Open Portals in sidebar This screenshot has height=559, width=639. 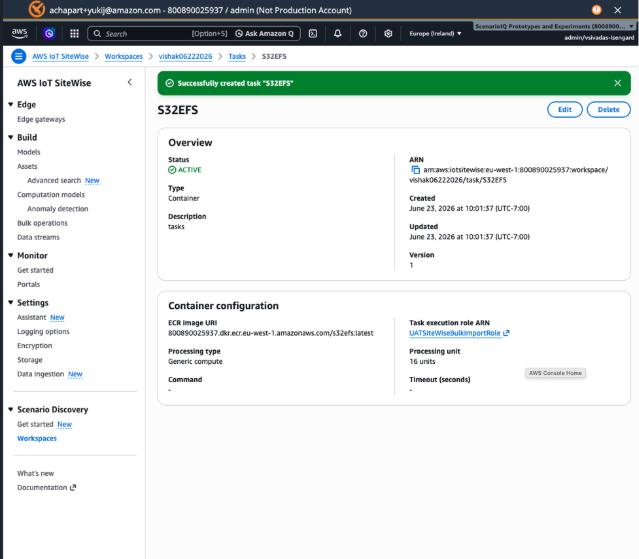[29, 284]
